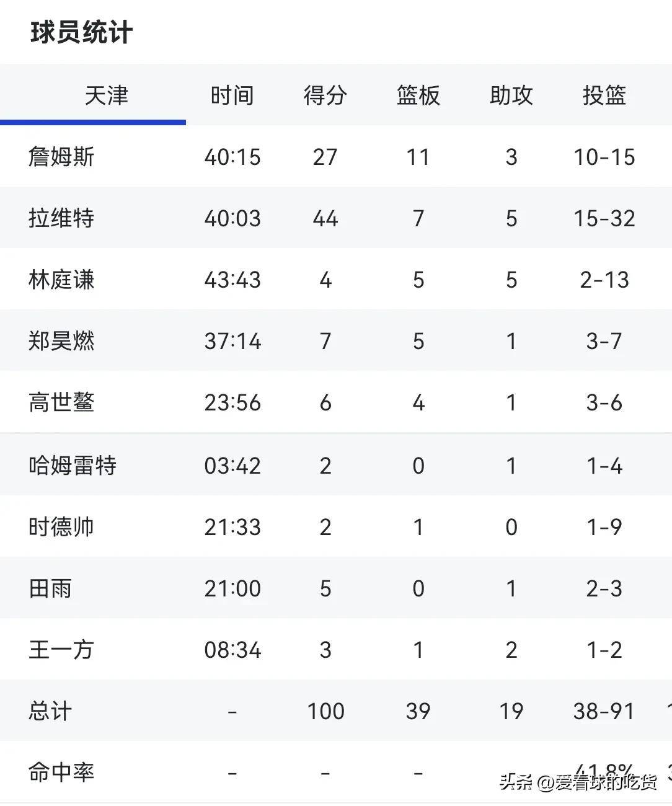The width and height of the screenshot is (672, 806).
Task: Click the 时间 column header
Action: pyautogui.click(x=231, y=94)
